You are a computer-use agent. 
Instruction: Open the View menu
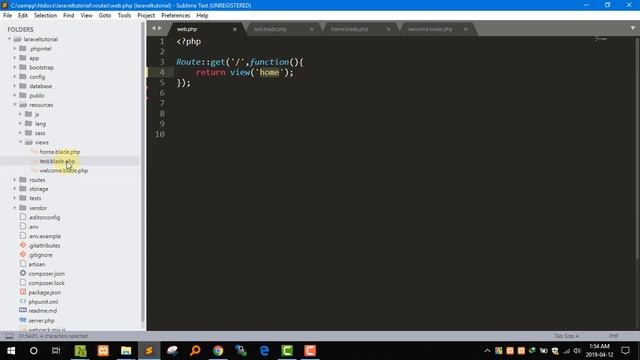(87, 16)
